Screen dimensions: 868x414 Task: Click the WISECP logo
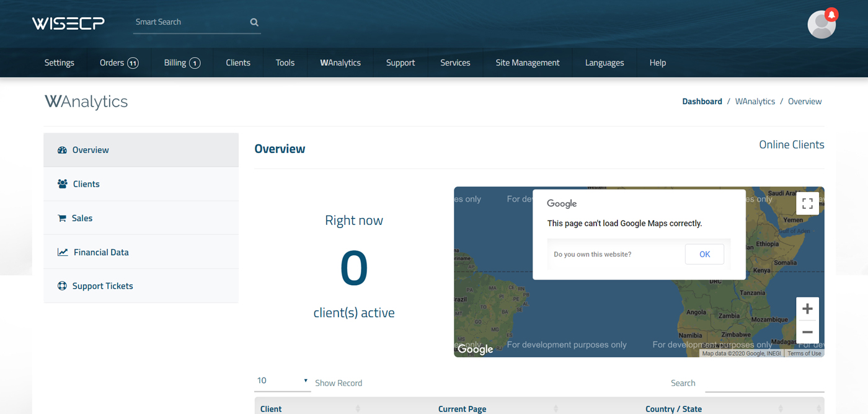tap(68, 23)
